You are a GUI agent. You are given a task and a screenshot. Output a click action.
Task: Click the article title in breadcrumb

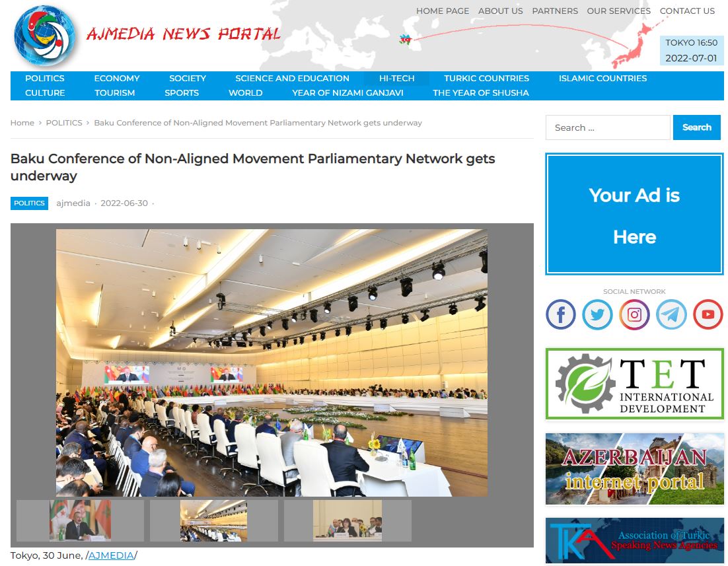[258, 123]
